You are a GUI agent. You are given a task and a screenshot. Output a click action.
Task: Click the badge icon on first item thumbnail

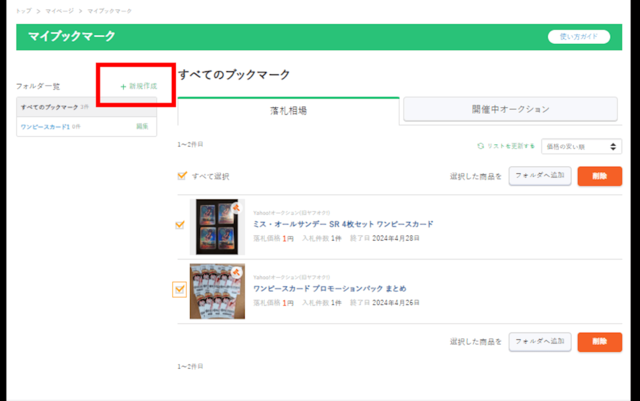pos(236,208)
